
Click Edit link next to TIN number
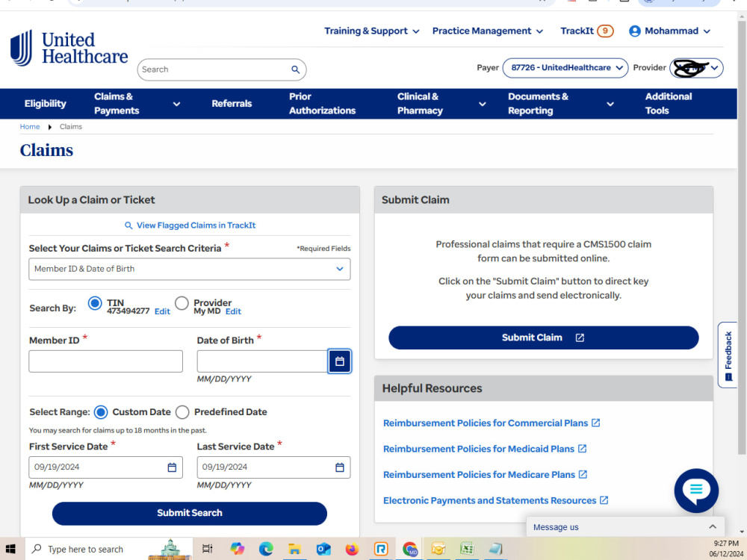(x=162, y=311)
